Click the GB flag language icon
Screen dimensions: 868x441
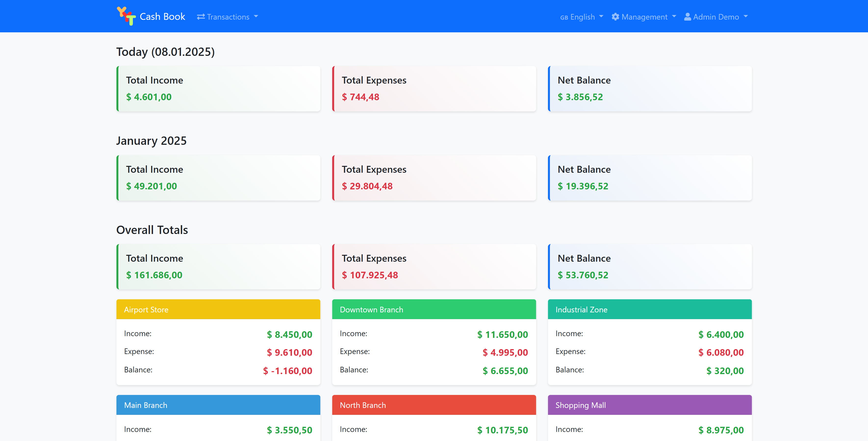564,16
